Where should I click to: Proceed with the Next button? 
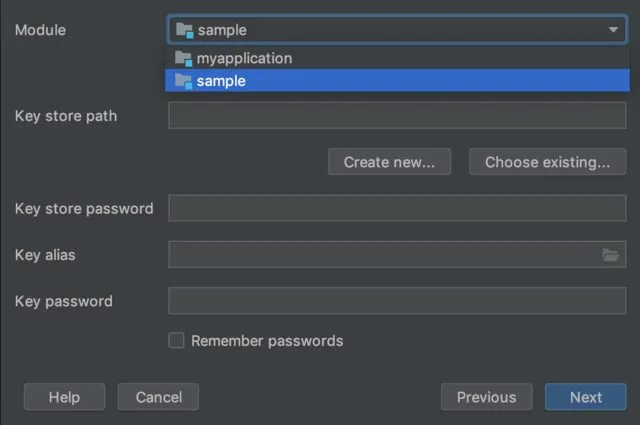coord(586,397)
